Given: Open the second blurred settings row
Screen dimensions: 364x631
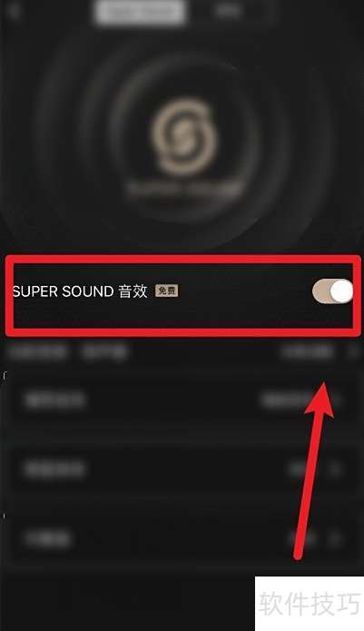Looking at the screenshot, I should [182, 468].
